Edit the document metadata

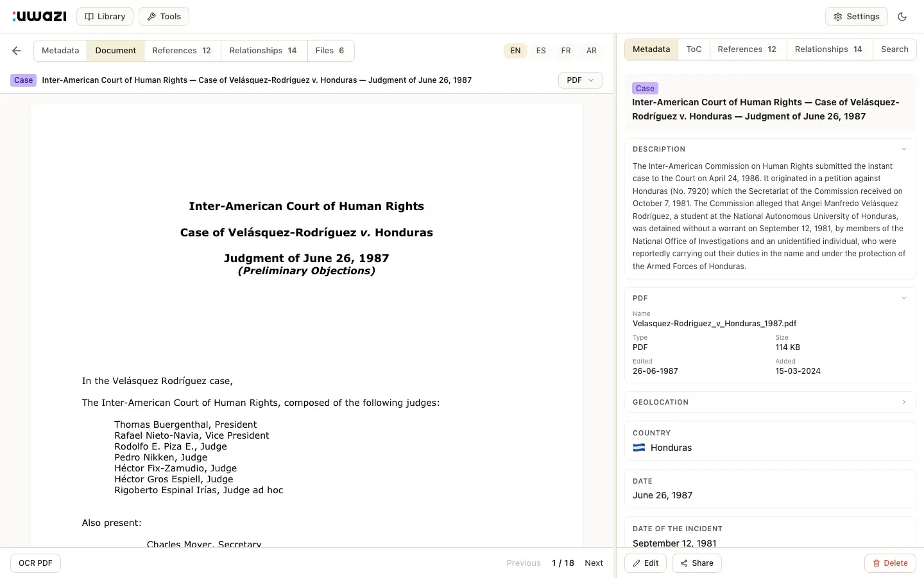point(646,563)
